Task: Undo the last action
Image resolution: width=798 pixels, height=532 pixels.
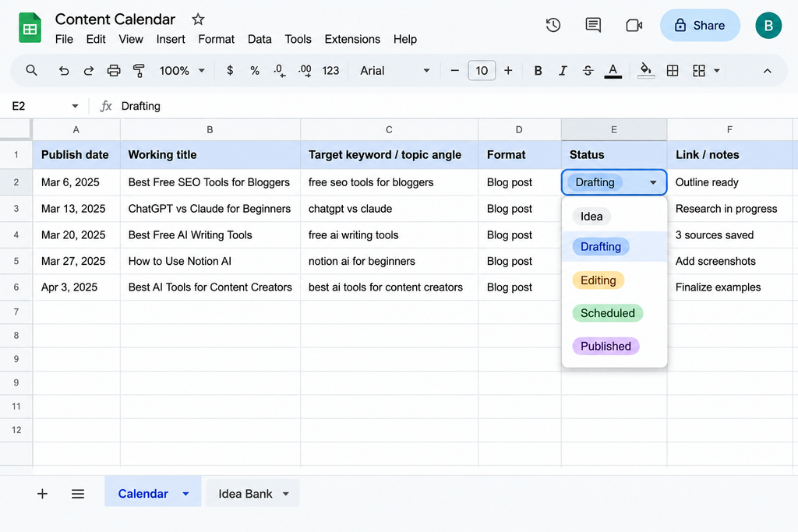Action: (x=64, y=71)
